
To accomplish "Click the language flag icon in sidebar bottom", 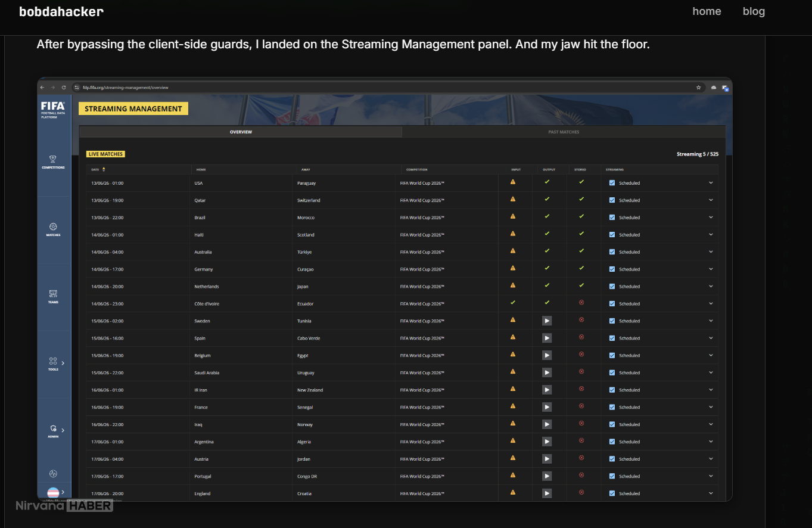I will pyautogui.click(x=53, y=492).
